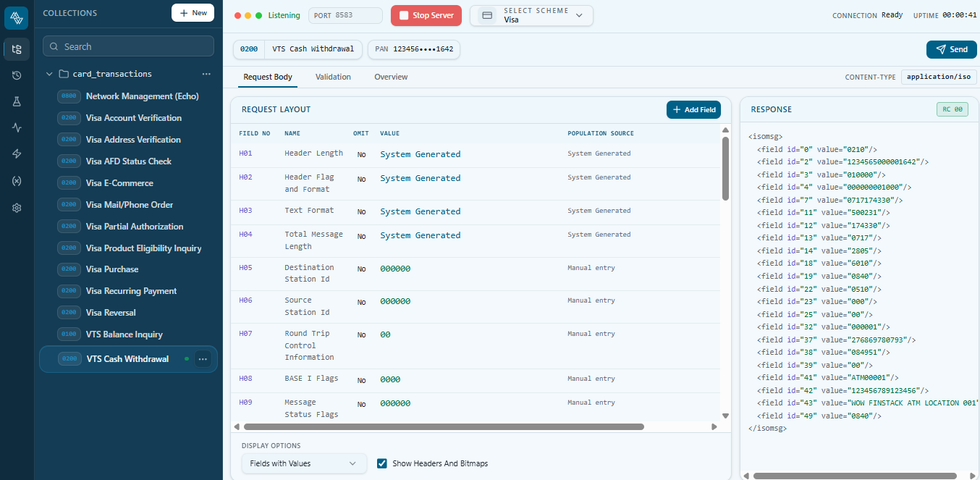The image size is (980, 480).
Task: Click H07 Round Trip value 00
Action: 385,334
